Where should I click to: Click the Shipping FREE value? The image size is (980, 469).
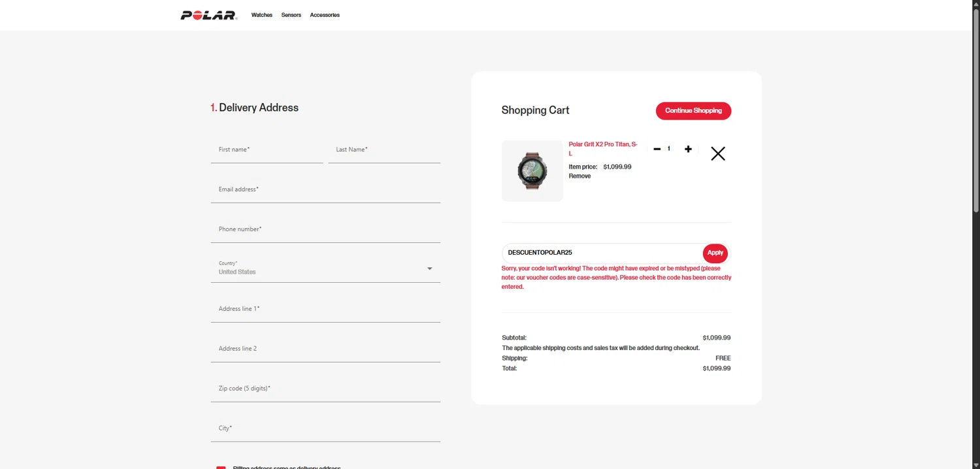point(723,358)
